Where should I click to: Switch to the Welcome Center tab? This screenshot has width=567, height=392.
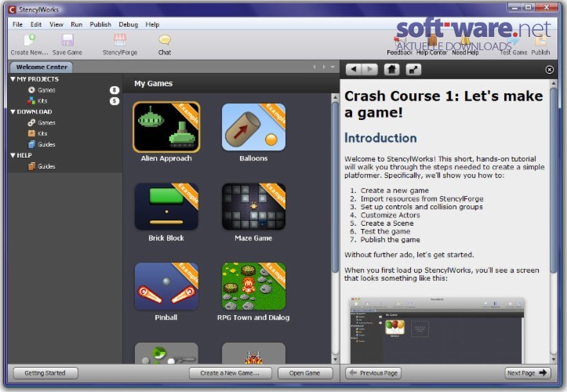42,67
